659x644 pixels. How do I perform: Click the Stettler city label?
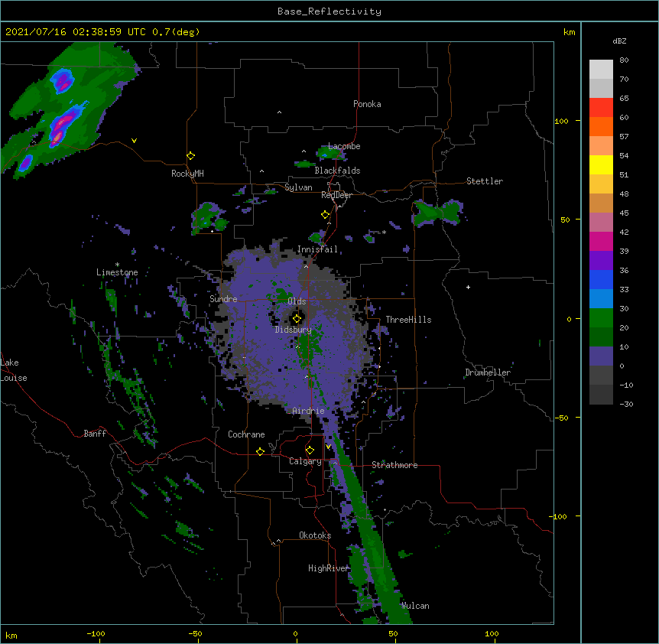(x=485, y=181)
